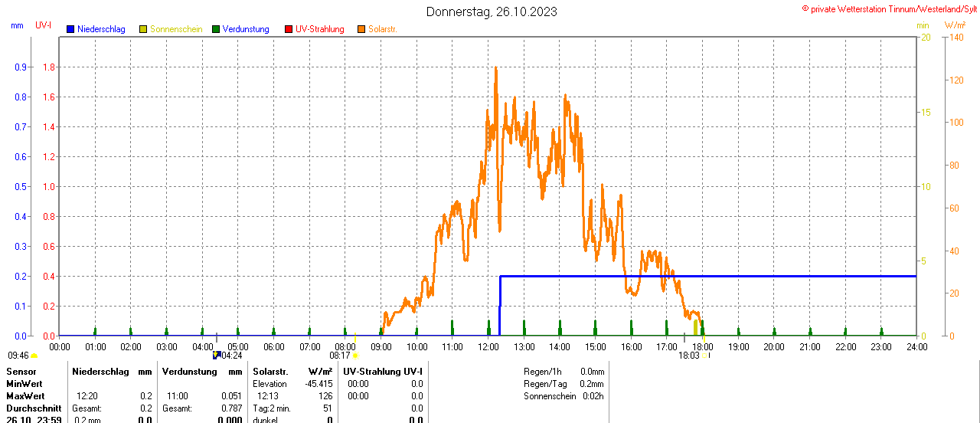Screen dimensions: 980x423
Task: Click the Solarstr. max value 126
Action: pos(325,396)
